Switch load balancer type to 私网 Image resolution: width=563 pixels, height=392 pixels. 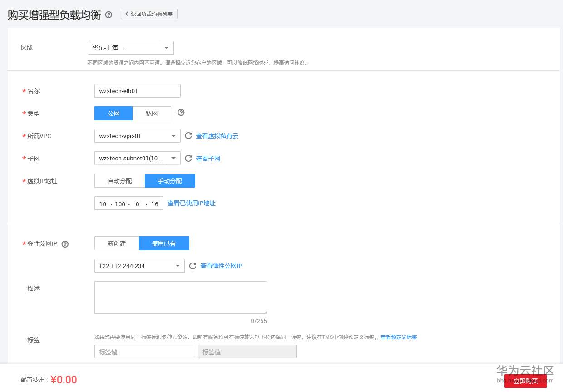pyautogui.click(x=152, y=113)
